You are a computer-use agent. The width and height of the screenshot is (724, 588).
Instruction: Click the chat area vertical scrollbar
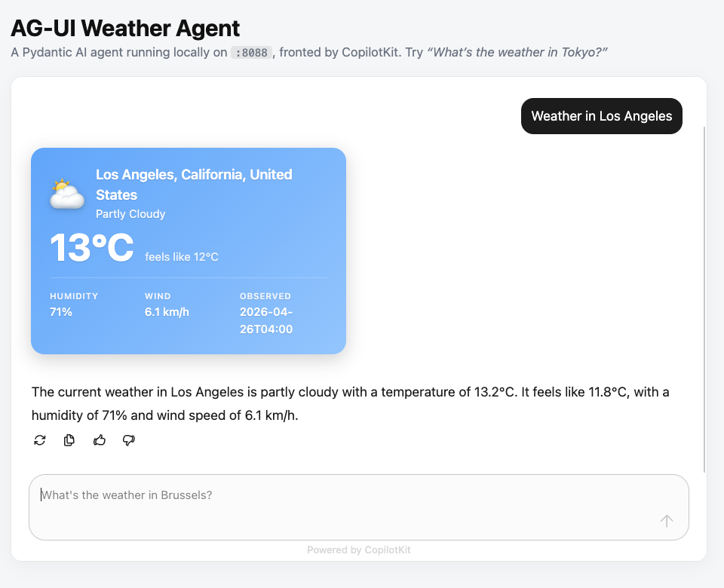[x=704, y=302]
